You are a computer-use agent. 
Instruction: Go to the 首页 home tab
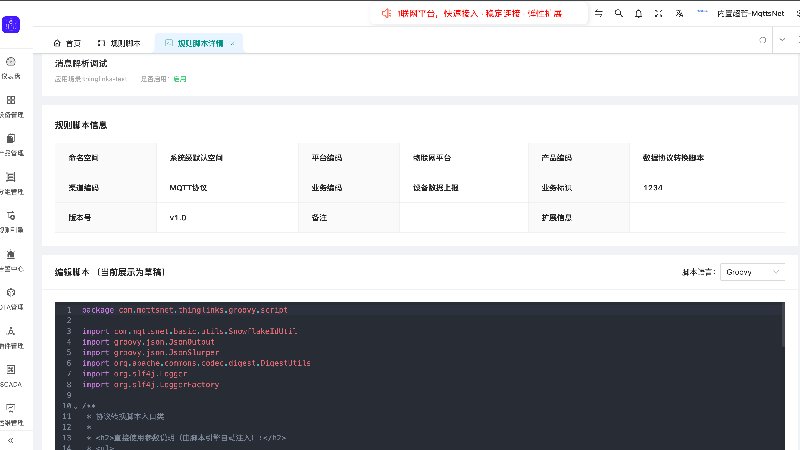(67, 43)
